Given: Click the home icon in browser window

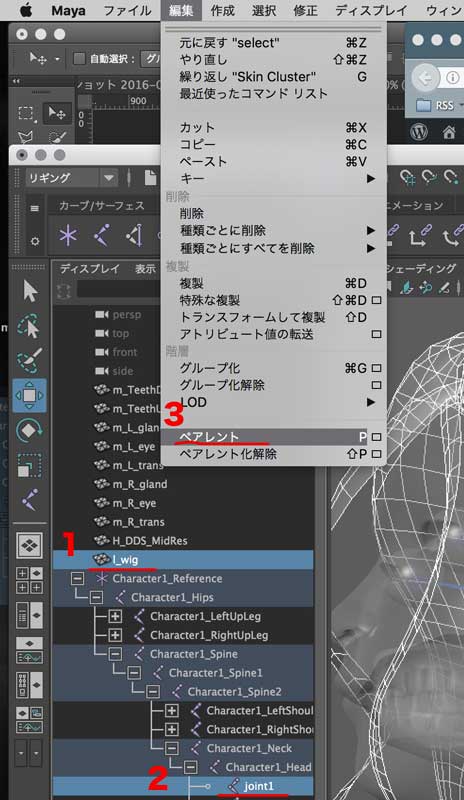Looking at the screenshot, I should tap(449, 133).
